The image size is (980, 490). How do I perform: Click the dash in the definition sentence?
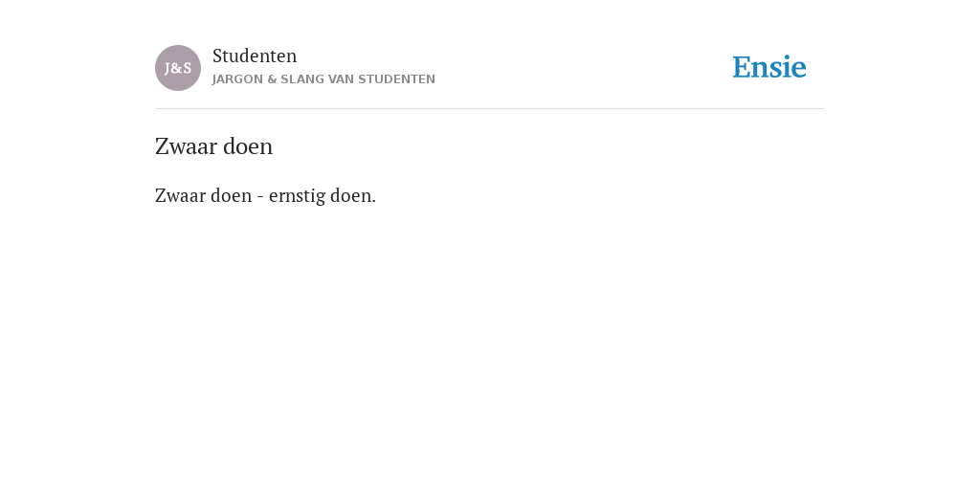[x=260, y=197]
